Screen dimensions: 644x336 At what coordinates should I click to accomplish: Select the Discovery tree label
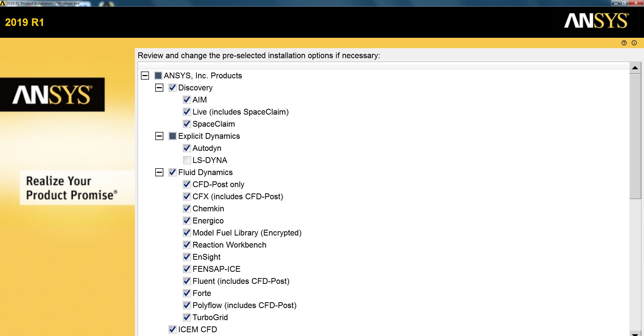(196, 88)
